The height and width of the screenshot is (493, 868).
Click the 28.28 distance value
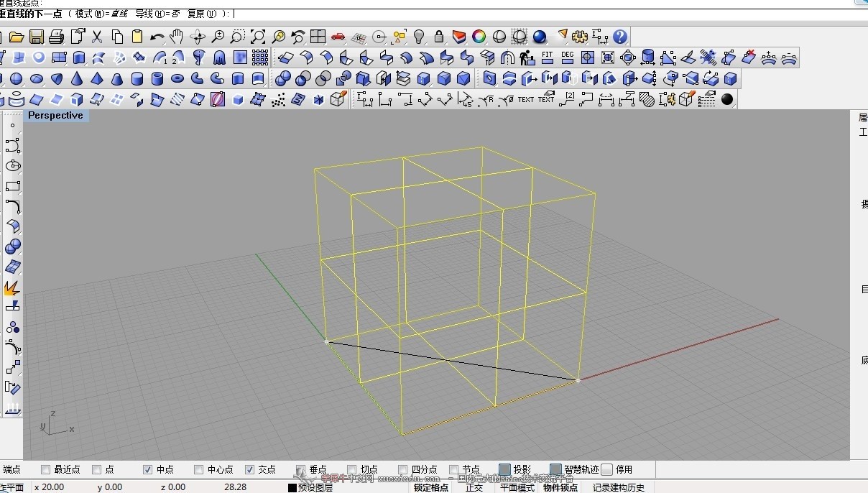(x=235, y=487)
